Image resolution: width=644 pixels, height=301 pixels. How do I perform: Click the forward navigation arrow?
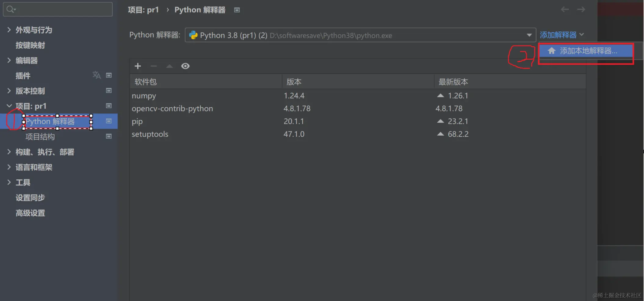coord(581,9)
